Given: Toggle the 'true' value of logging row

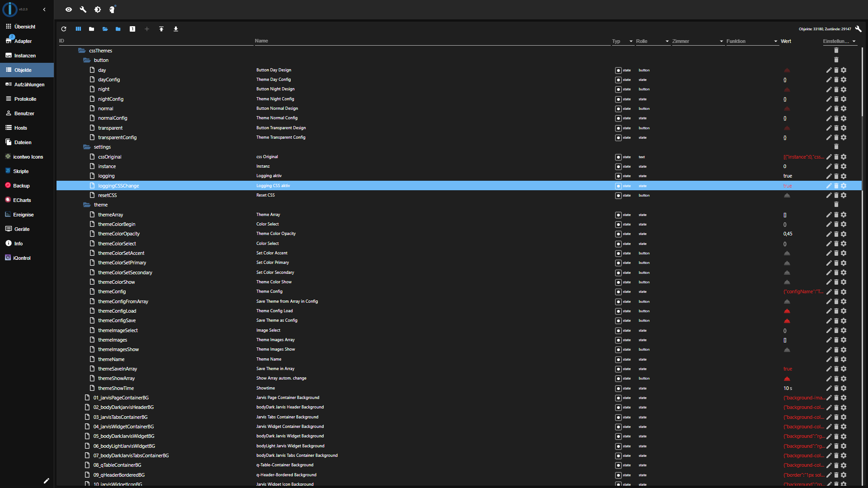Looking at the screenshot, I should tap(788, 176).
